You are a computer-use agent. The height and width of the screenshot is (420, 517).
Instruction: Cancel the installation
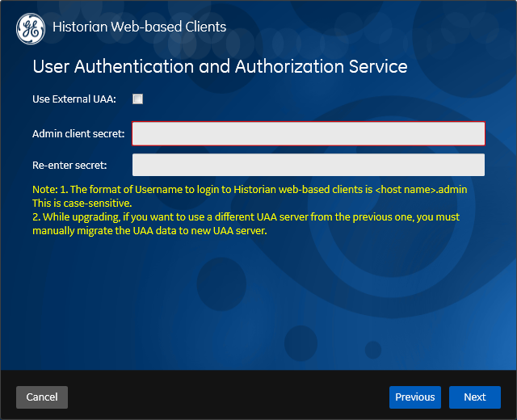tap(42, 397)
